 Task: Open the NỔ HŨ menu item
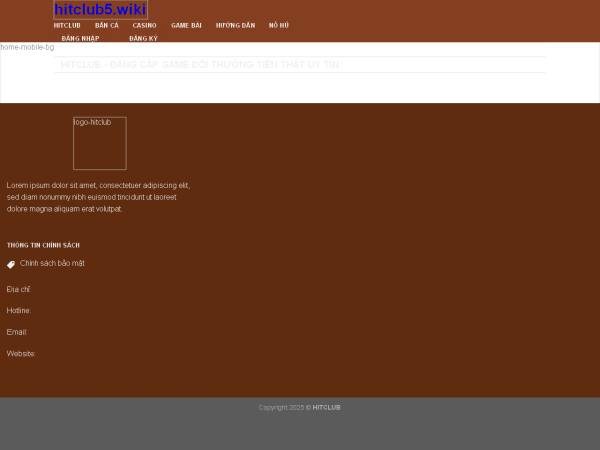point(279,25)
